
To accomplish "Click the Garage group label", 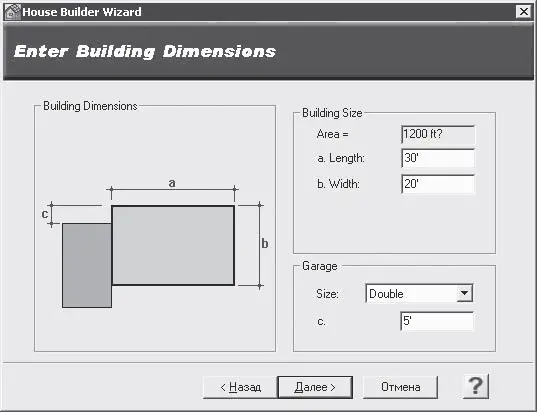I will pos(320,266).
